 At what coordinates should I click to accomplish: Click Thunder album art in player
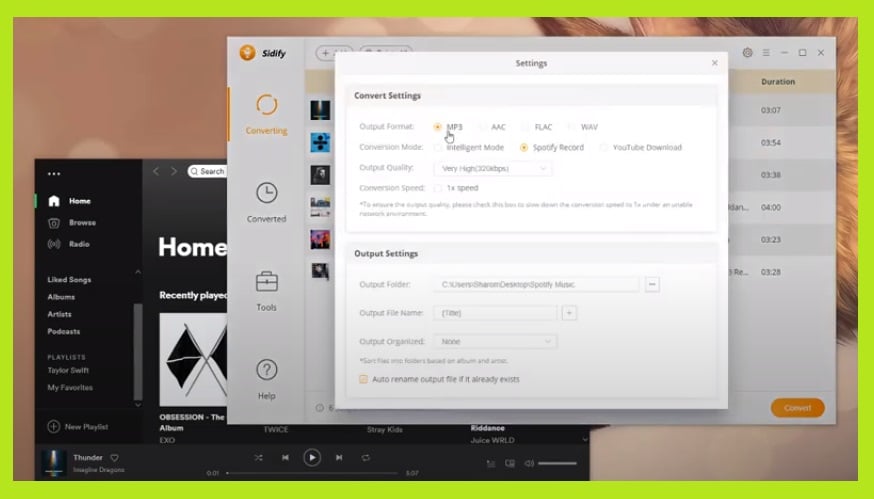coord(54,463)
